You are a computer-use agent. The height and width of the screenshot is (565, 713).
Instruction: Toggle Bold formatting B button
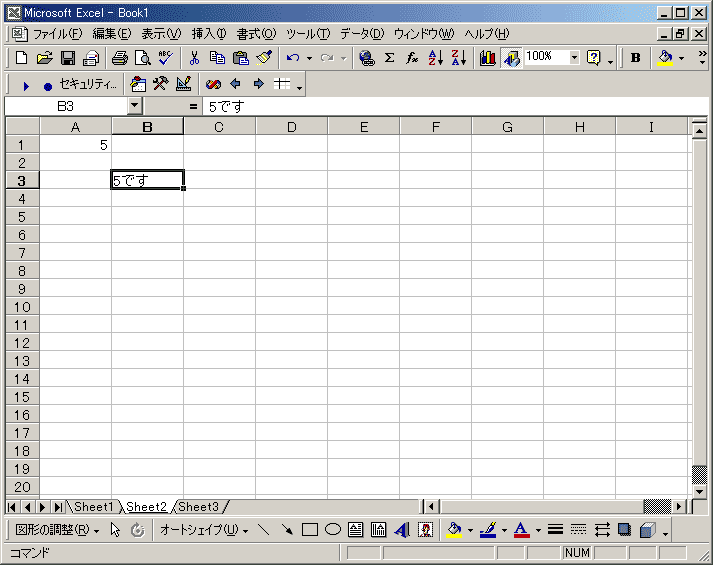(x=635, y=58)
